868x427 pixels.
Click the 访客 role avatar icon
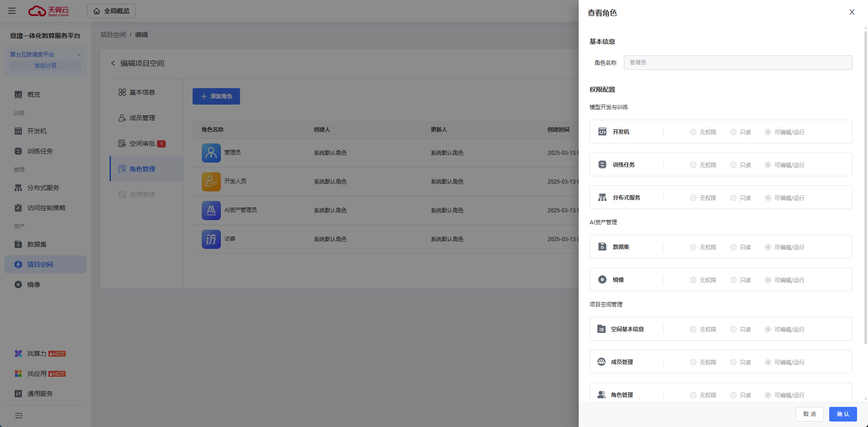pos(211,239)
